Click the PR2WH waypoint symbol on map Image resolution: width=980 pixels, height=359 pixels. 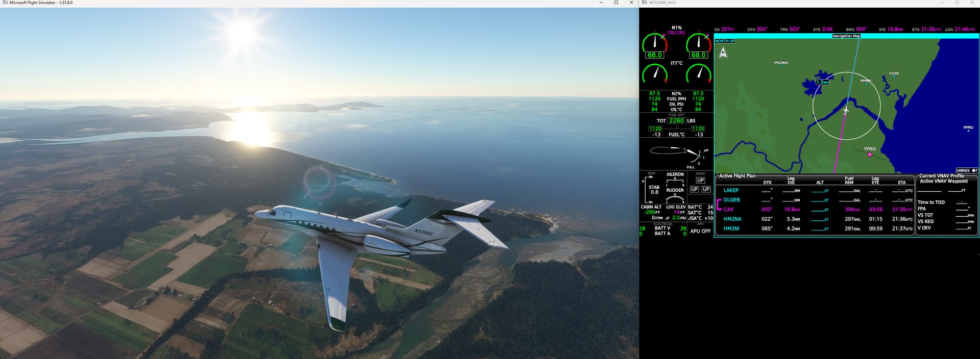point(781,66)
